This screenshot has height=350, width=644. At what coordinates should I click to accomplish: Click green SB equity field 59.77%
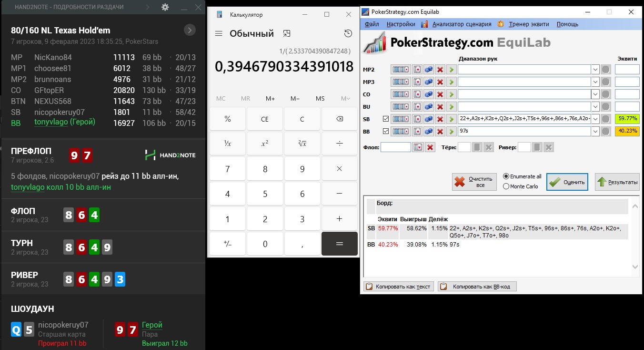click(627, 119)
